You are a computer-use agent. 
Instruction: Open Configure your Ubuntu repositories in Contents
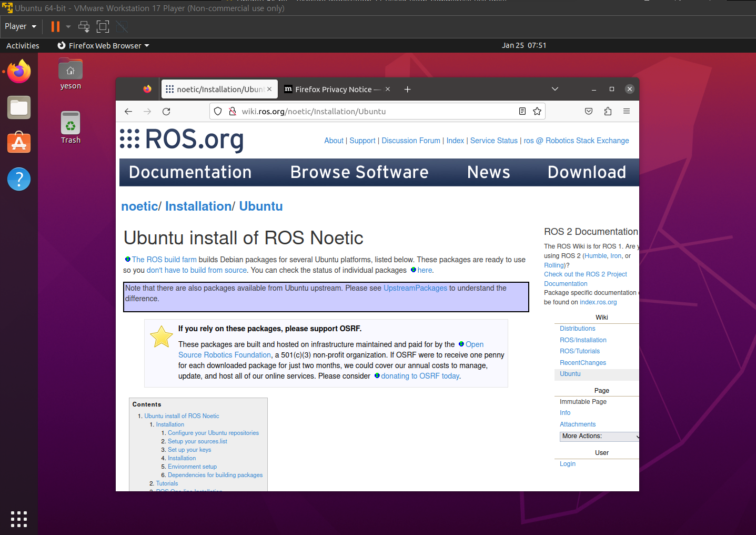[213, 433]
